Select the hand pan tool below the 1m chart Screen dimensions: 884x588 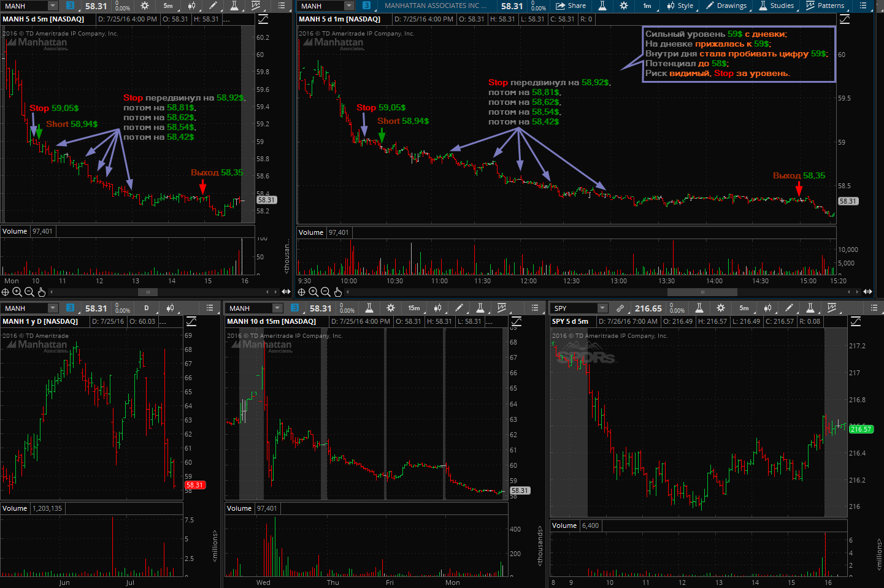tap(338, 292)
